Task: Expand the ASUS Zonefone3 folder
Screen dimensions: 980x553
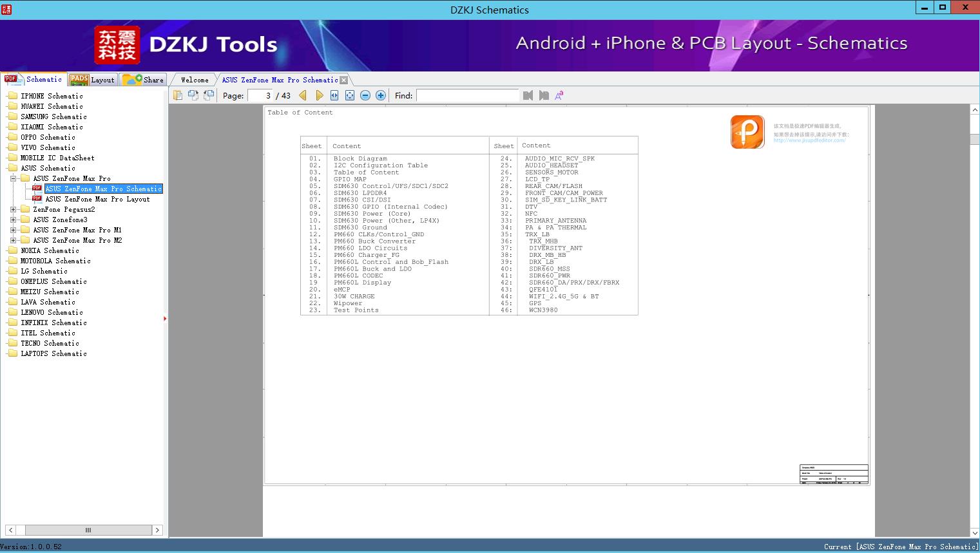Action: 13,220
